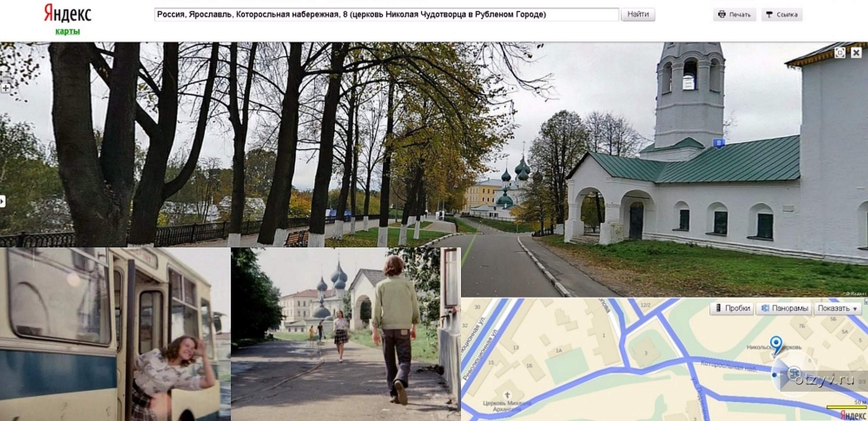868x421 pixels.
Task: Open the карты link under Yandex logo
Action: [x=68, y=32]
